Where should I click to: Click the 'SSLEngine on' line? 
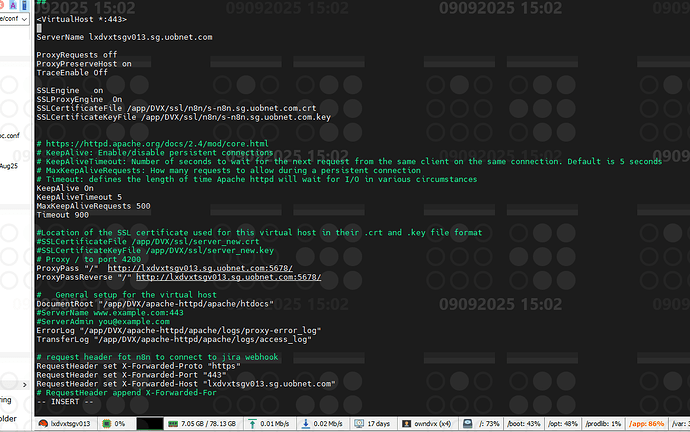click(70, 91)
